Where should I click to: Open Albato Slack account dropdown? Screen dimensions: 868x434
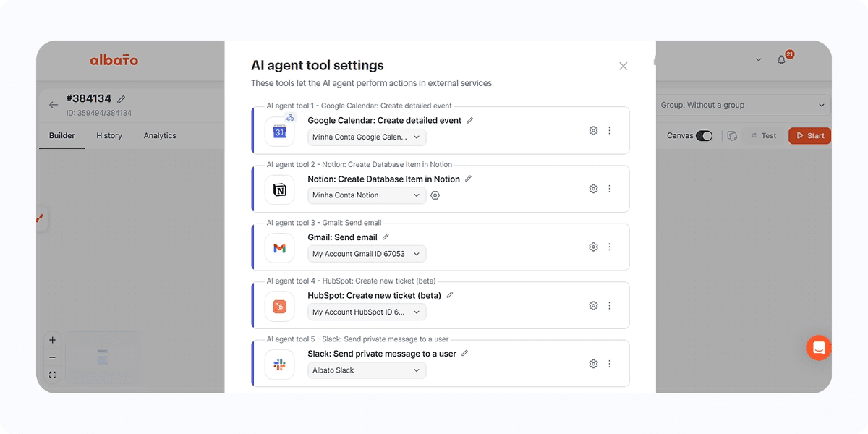click(x=367, y=370)
